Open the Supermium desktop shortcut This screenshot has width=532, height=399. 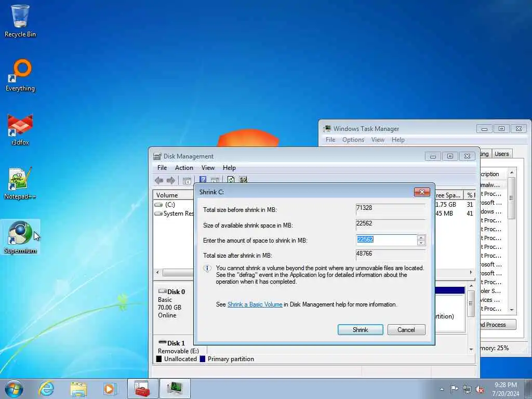pyautogui.click(x=20, y=237)
